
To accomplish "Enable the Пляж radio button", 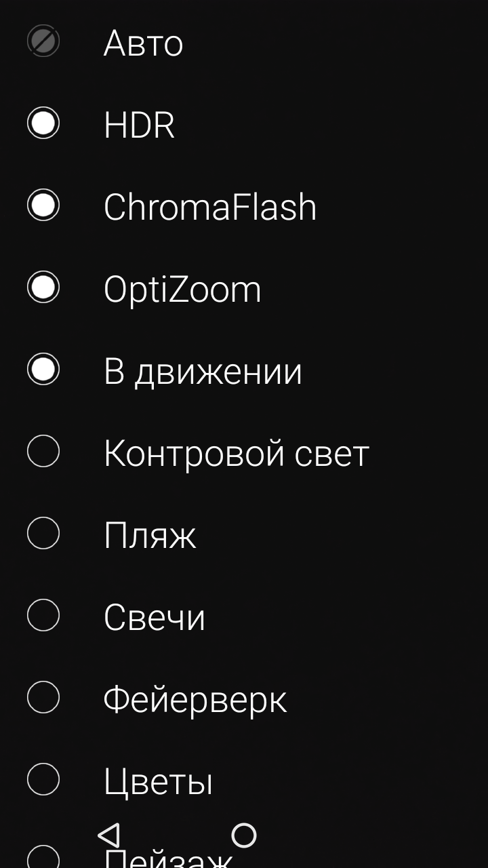I will pos(43,534).
